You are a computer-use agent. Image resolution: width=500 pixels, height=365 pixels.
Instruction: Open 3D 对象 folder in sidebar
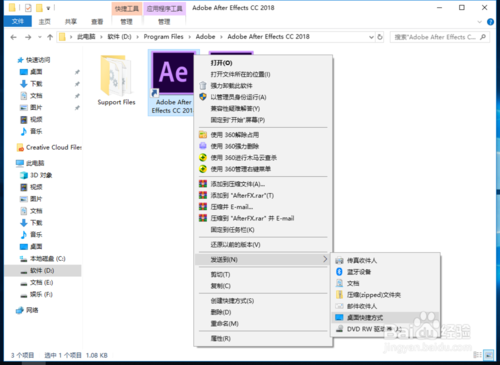36,175
